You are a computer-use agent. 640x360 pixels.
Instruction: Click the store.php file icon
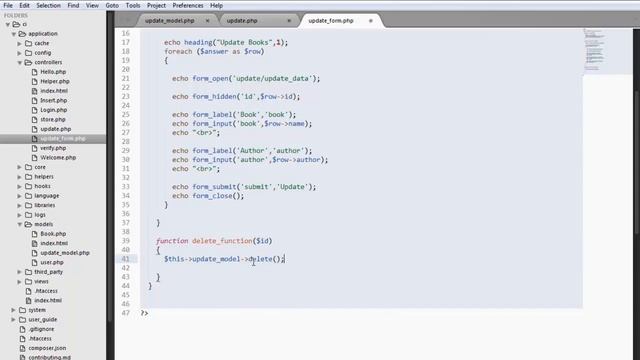coord(35,120)
